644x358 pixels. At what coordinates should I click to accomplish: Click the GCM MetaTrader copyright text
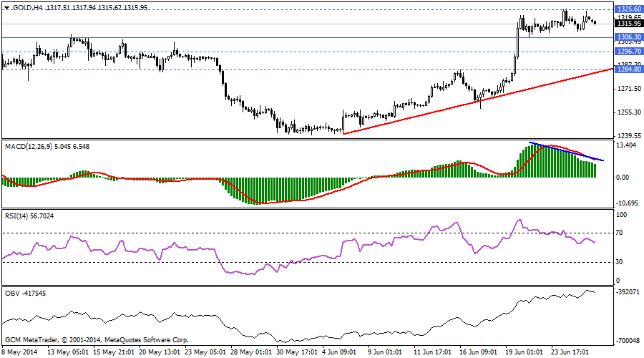pos(97,340)
